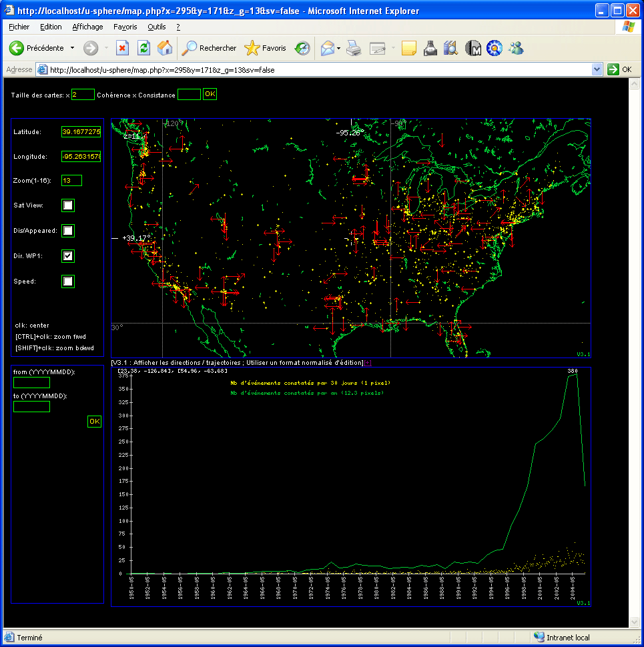644x647 pixels.
Task: Launch Messenger from the toolbar icon
Action: tap(515, 48)
